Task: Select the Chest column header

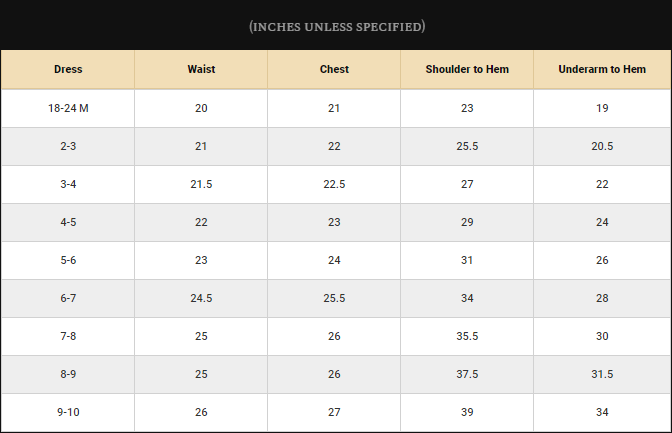Action: click(x=334, y=69)
